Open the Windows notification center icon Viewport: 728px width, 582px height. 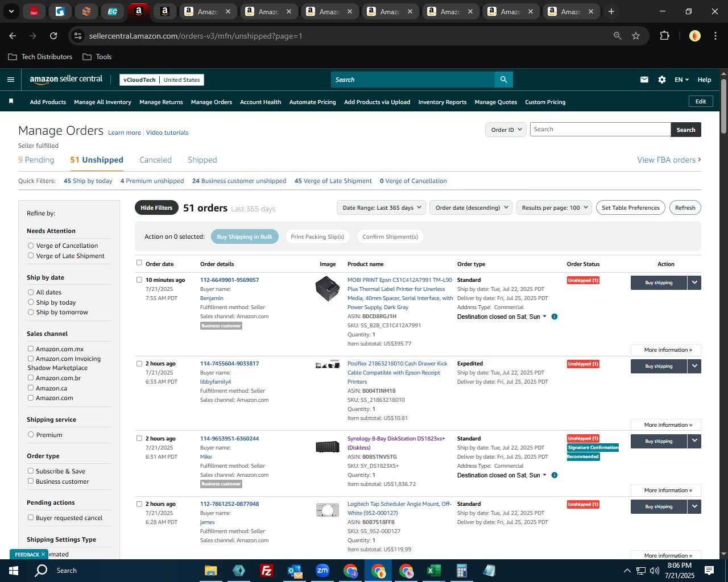pos(709,571)
